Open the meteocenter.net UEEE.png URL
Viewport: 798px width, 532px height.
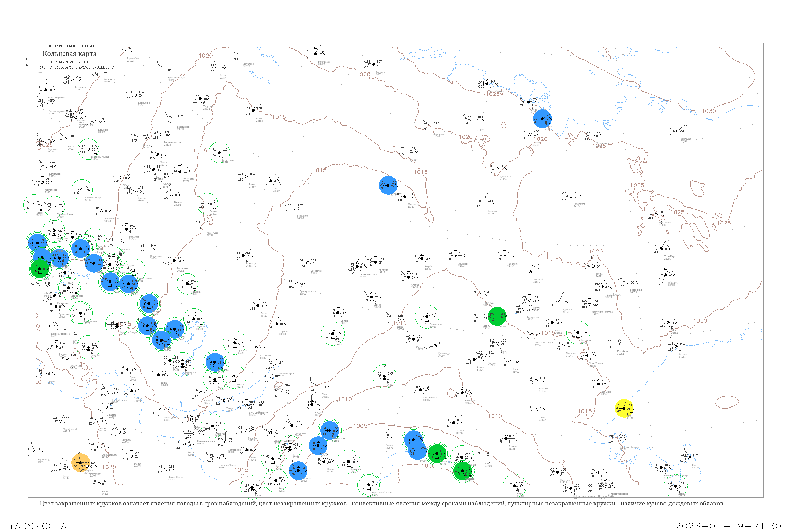(75, 67)
